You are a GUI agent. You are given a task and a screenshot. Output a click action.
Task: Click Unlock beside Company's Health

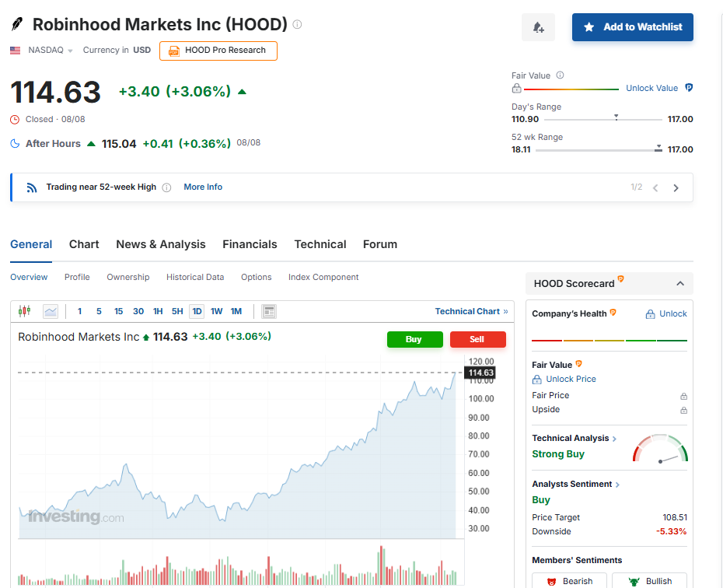pyautogui.click(x=666, y=314)
